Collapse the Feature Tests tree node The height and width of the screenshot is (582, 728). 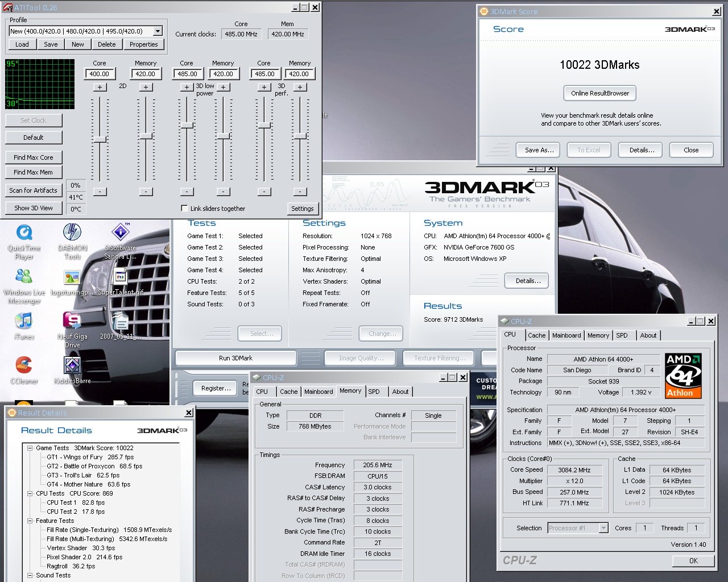pyautogui.click(x=30, y=521)
